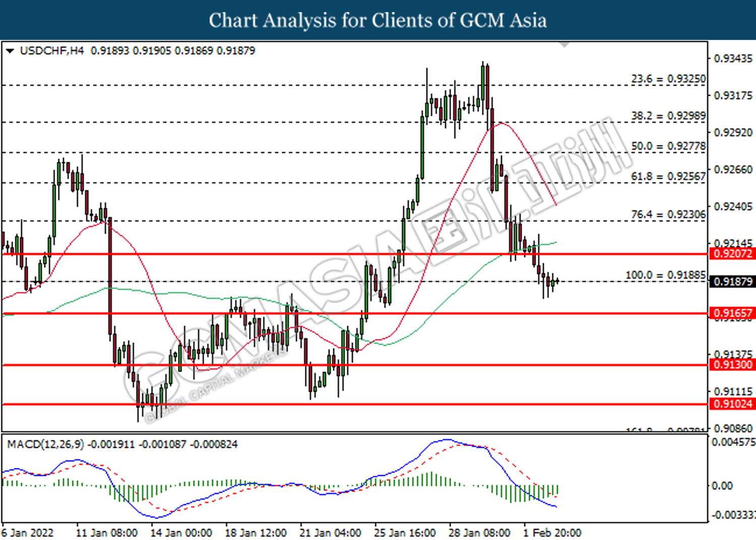Click the 0.92405 price axis value
The image size is (756, 540).
pyautogui.click(x=733, y=207)
